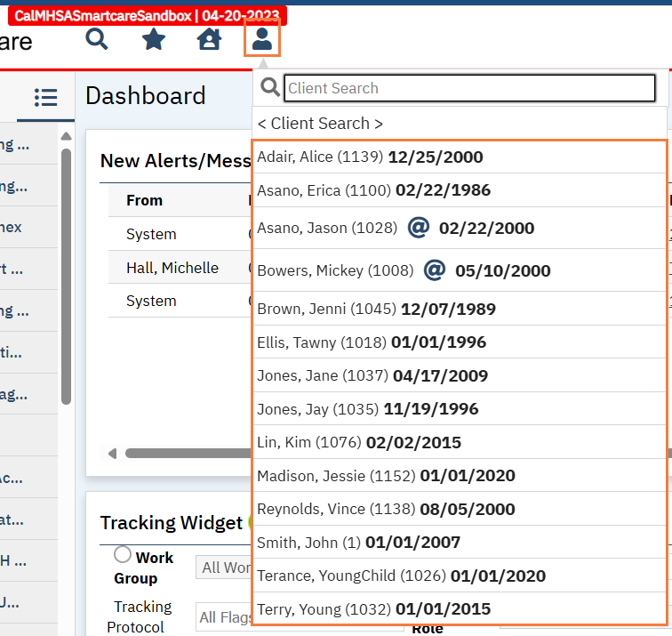Expand the All Flags dropdown
This screenshot has width=672, height=636.
[222, 617]
